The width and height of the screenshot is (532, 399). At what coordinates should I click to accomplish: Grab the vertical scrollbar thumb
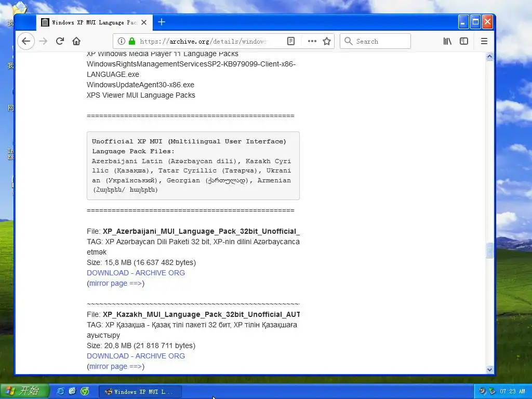click(x=489, y=250)
